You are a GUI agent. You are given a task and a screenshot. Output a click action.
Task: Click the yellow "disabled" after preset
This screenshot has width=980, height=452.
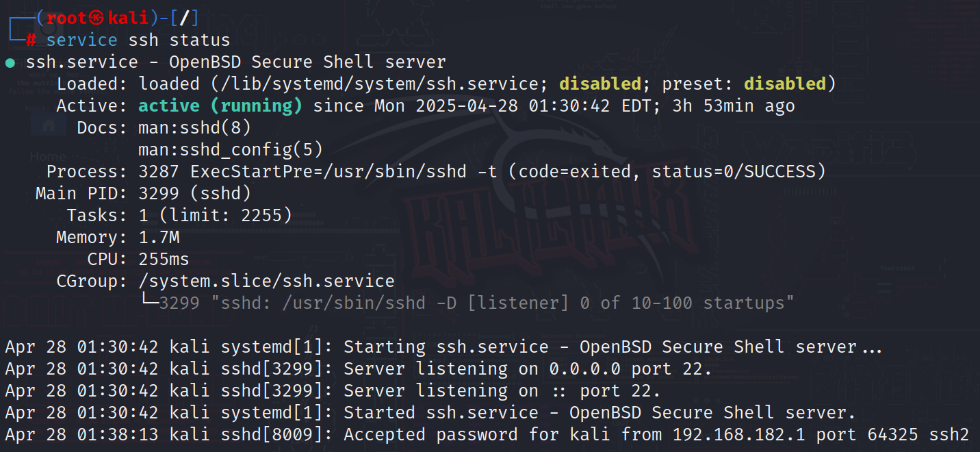point(785,84)
